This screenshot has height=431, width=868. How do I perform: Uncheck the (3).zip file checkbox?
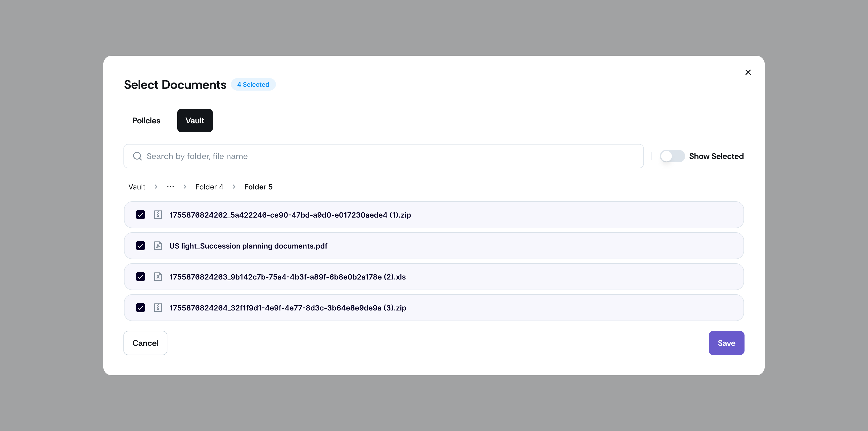click(x=141, y=308)
